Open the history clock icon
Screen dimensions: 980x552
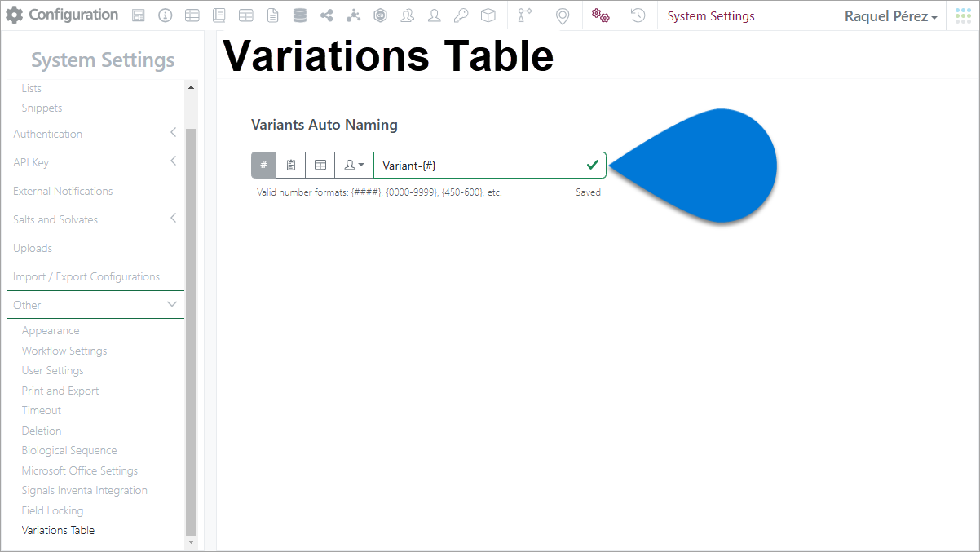coord(638,15)
